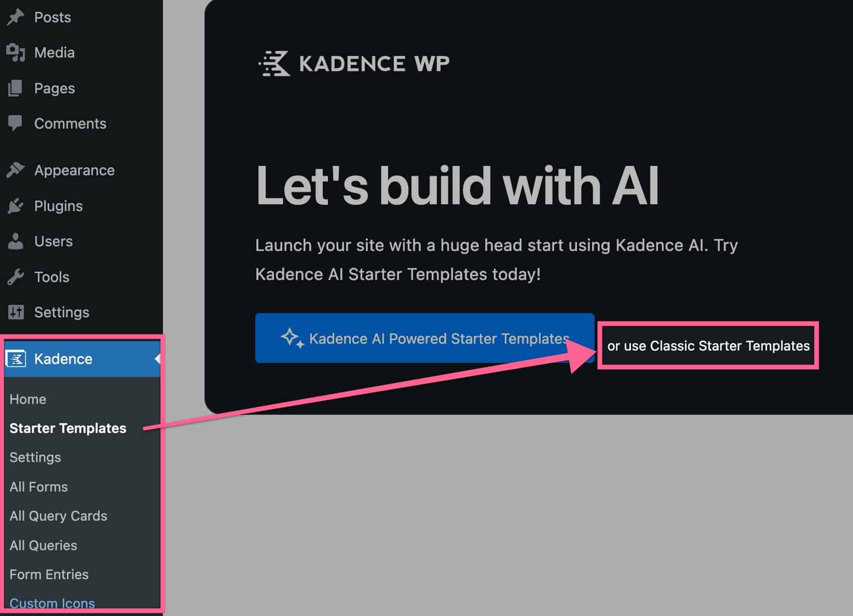853x616 pixels.
Task: Open the Media library icon
Action: (x=16, y=52)
